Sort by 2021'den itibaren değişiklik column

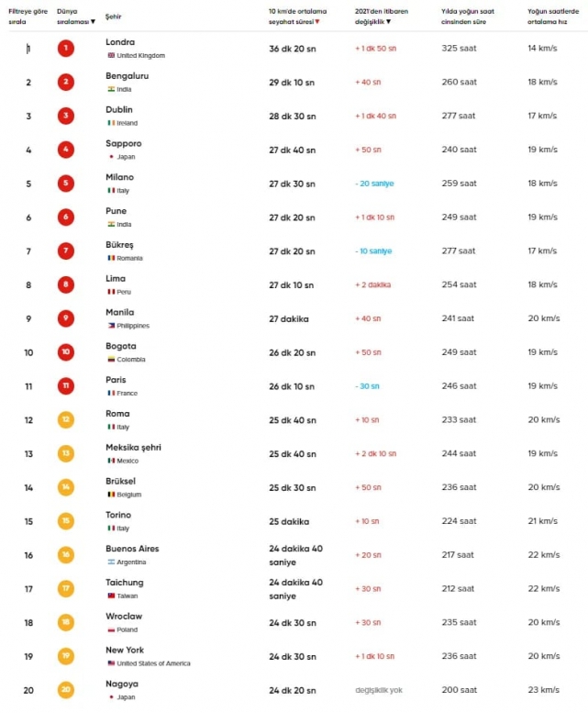pos(382,17)
